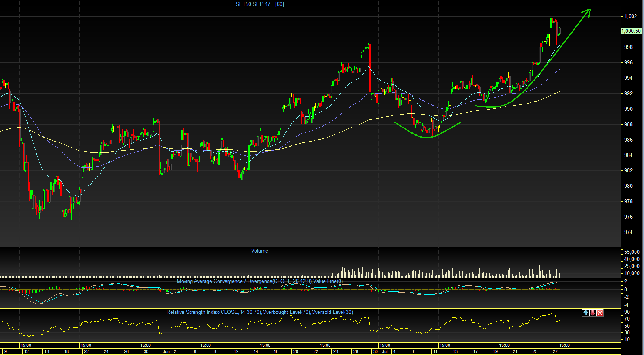Click the 25,000 volume axis value
The image size is (644, 355).
tap(632, 266)
